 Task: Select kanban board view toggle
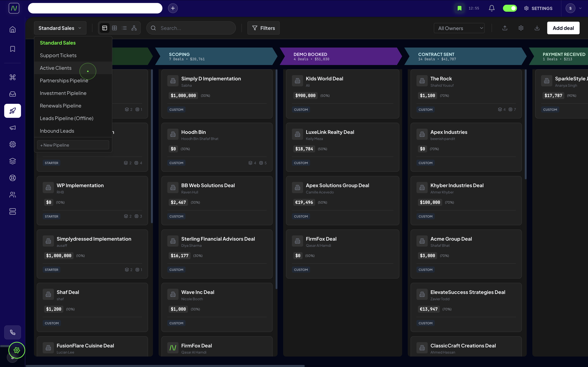pos(105,28)
